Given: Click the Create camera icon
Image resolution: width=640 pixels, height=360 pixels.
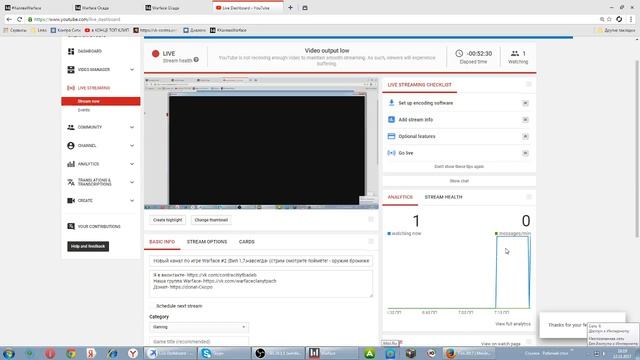Looking at the screenshot, I should (71, 200).
